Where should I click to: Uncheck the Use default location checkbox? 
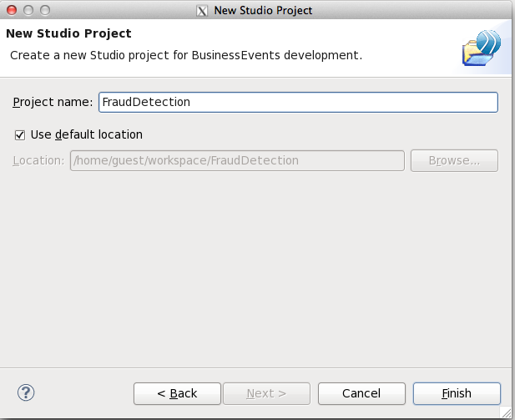click(20, 134)
